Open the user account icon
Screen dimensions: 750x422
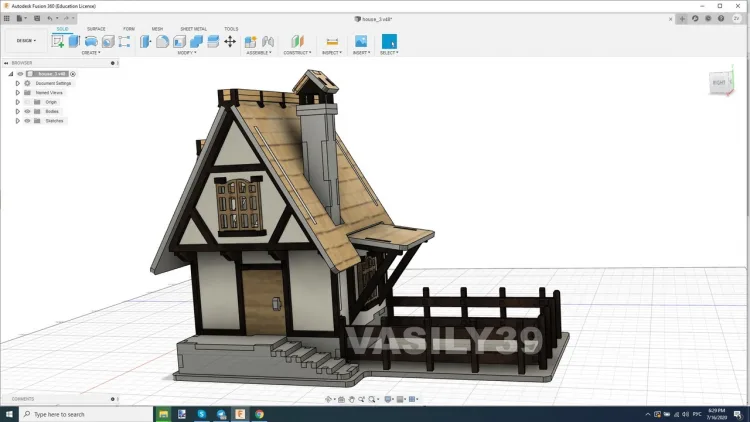click(x=737, y=19)
